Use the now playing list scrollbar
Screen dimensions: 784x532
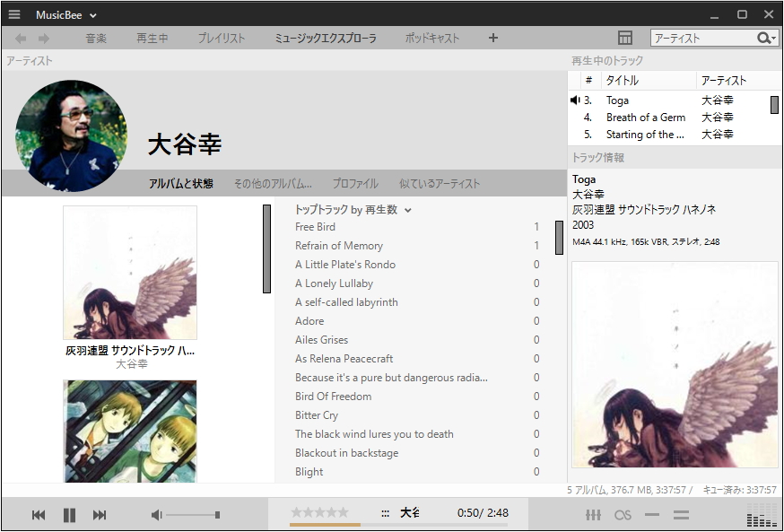coord(774,105)
